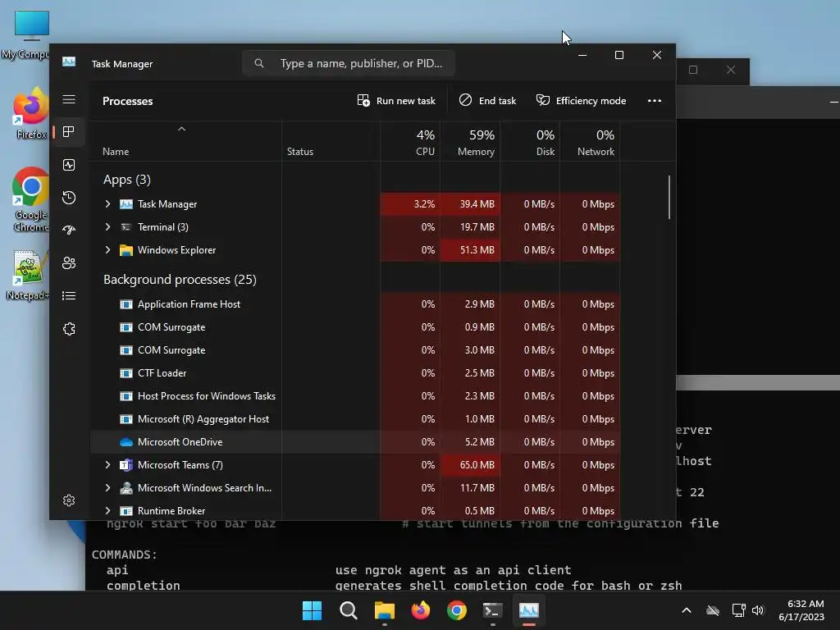
Task: Select Host Process for Windows Tasks row
Action: 355,396
